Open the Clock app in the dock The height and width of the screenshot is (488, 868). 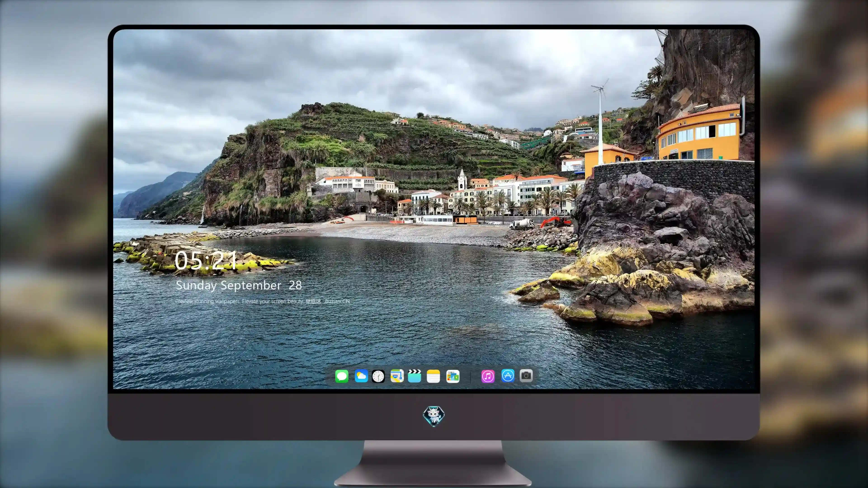click(378, 376)
